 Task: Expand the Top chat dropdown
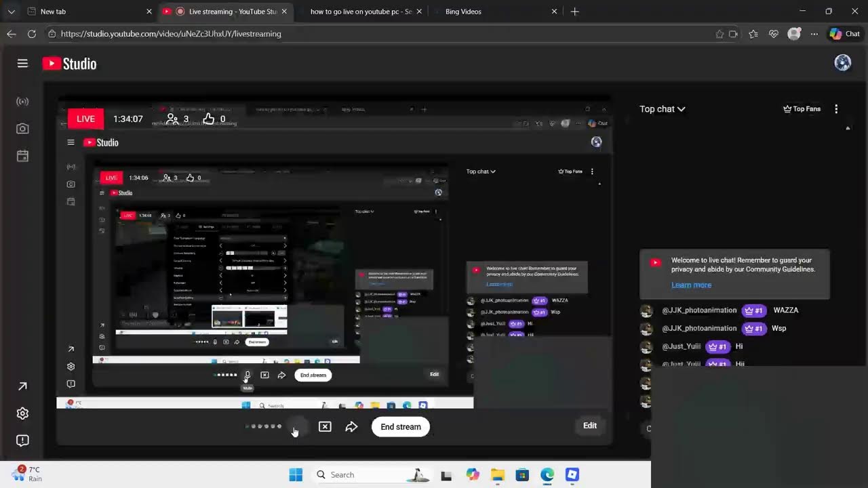point(663,108)
